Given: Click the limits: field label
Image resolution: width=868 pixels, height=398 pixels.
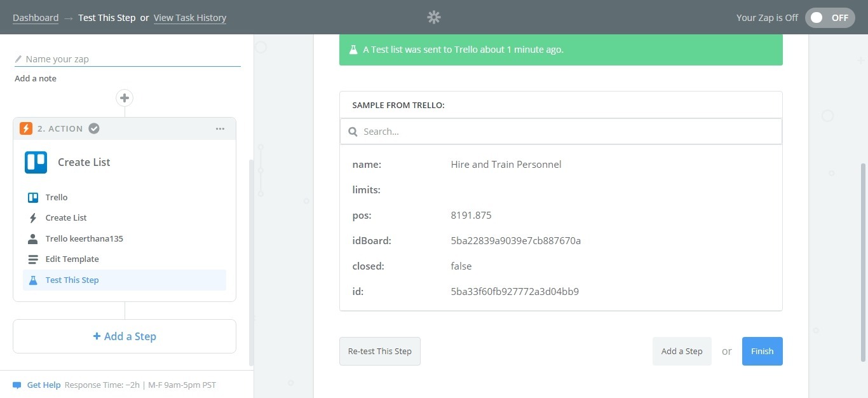Looking at the screenshot, I should tap(366, 189).
